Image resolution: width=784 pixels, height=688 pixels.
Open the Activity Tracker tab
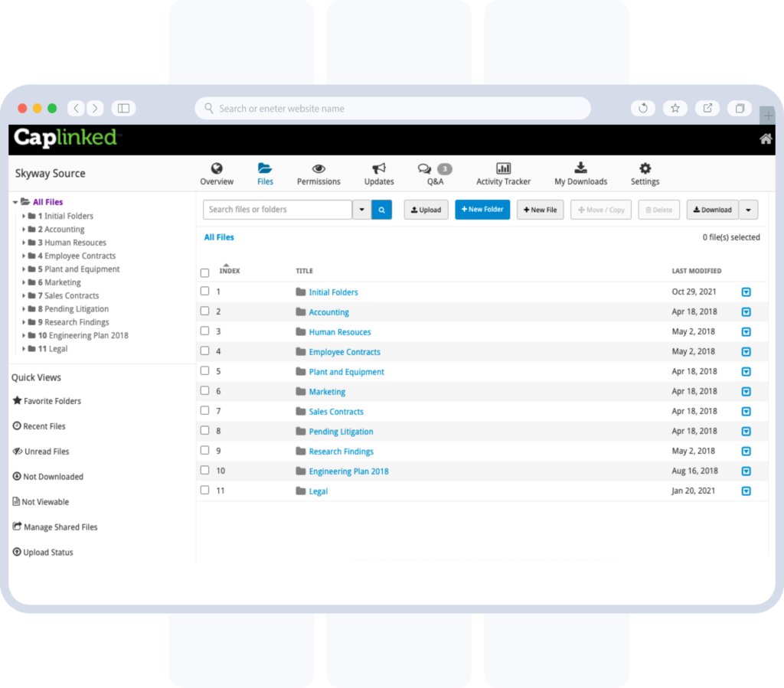pyautogui.click(x=503, y=174)
